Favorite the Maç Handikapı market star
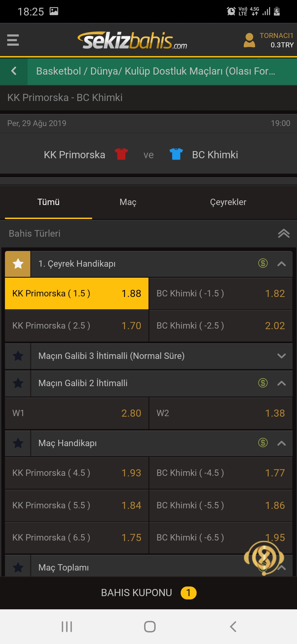This screenshot has height=644, width=297. tap(18, 443)
